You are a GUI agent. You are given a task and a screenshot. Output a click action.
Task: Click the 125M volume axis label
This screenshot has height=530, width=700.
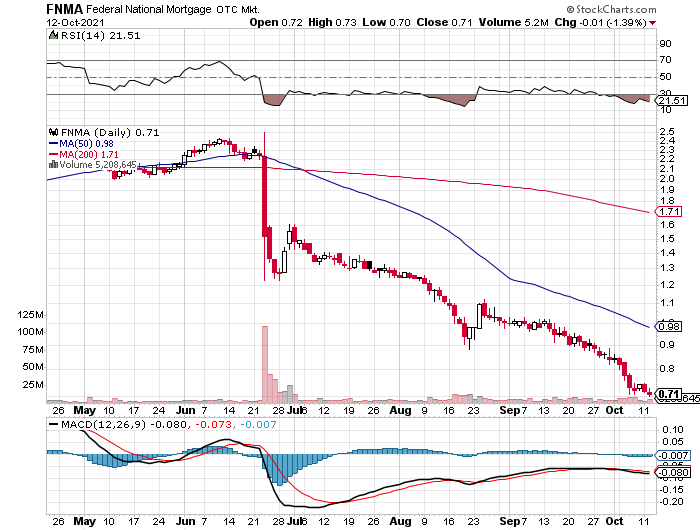30,315
